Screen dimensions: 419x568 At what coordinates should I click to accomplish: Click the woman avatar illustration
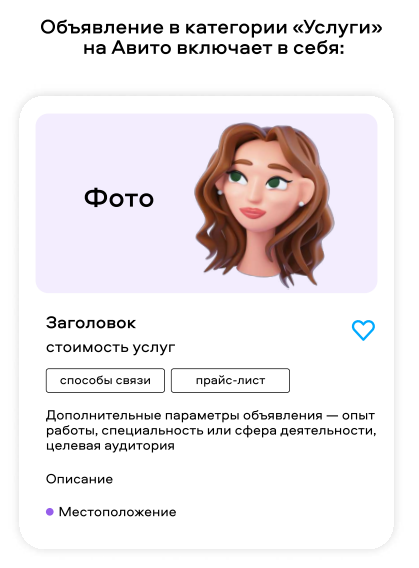264,205
